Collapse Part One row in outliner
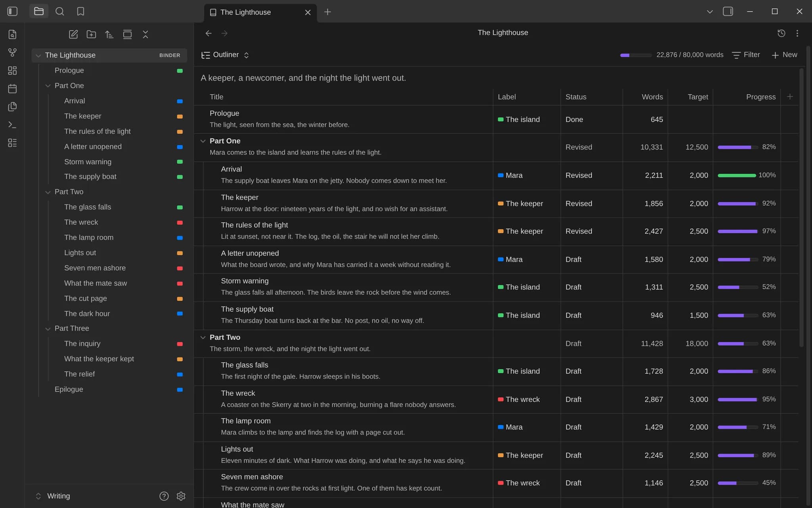This screenshot has width=812, height=508. coord(203,141)
